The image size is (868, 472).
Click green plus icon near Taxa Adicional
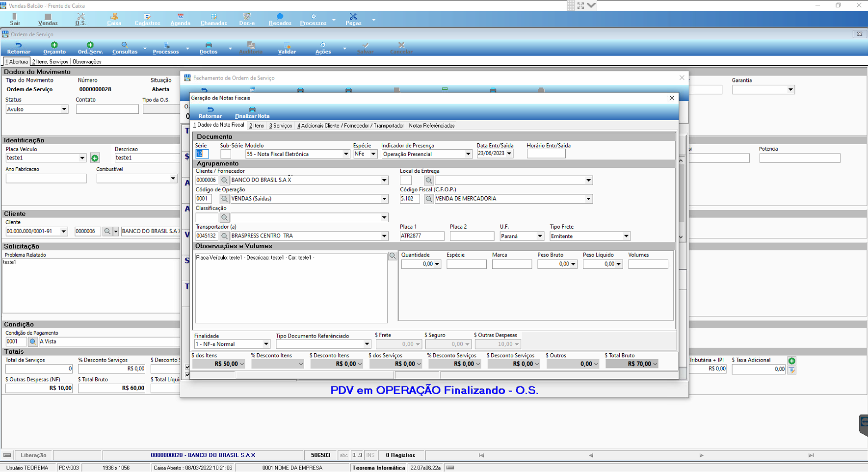pyautogui.click(x=791, y=361)
